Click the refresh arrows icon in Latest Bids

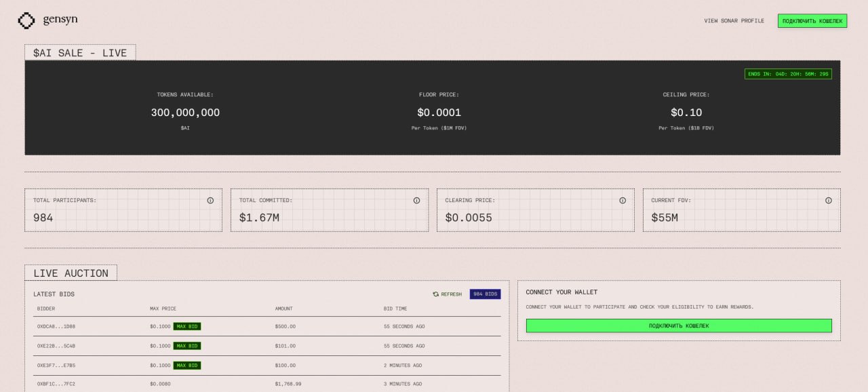pos(436,294)
